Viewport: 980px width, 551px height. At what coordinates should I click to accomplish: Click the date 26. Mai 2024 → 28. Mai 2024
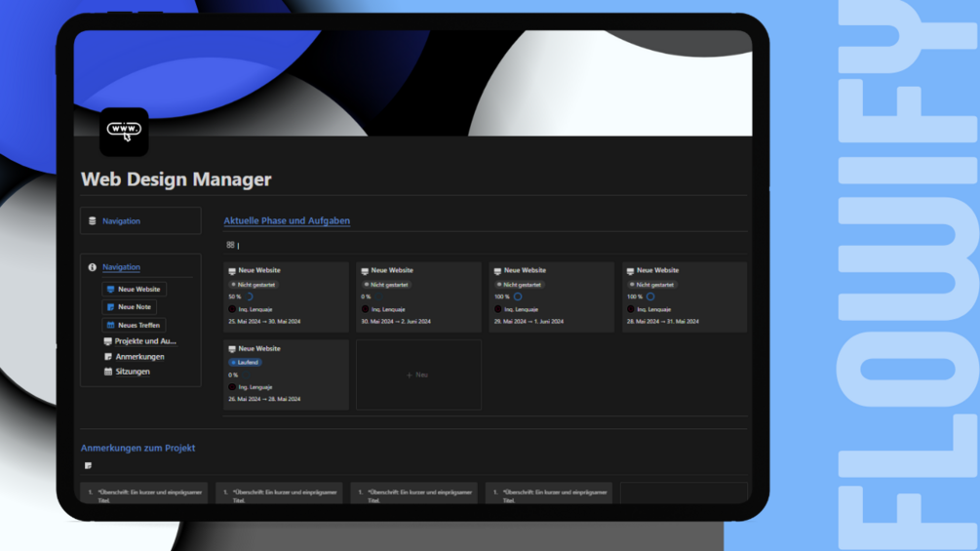(264, 399)
